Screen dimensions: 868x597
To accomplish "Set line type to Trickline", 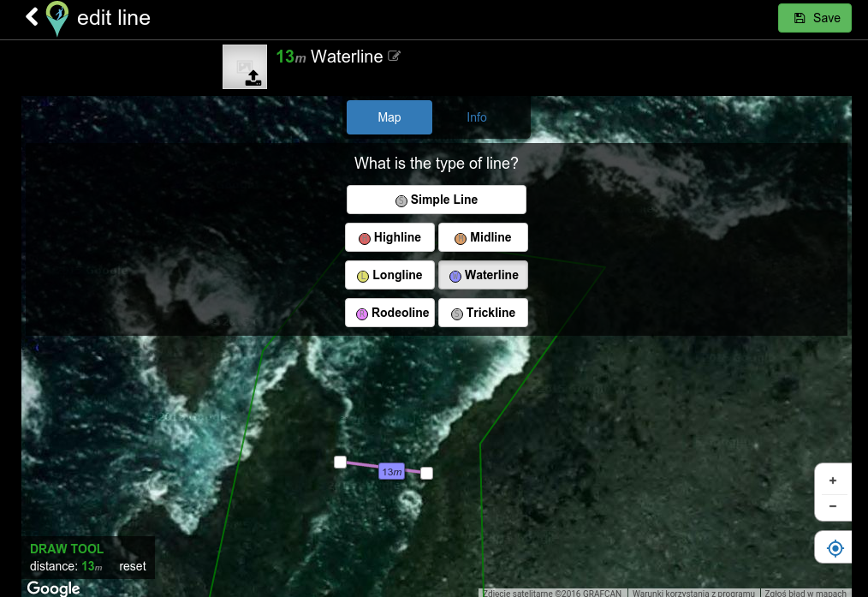I will coord(483,313).
